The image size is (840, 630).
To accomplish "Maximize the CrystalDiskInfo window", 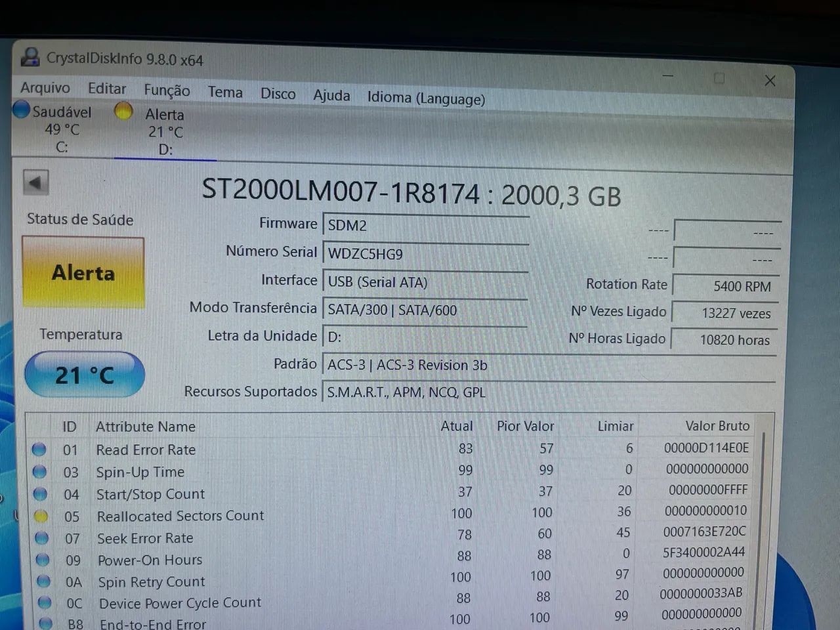I will coord(719,78).
